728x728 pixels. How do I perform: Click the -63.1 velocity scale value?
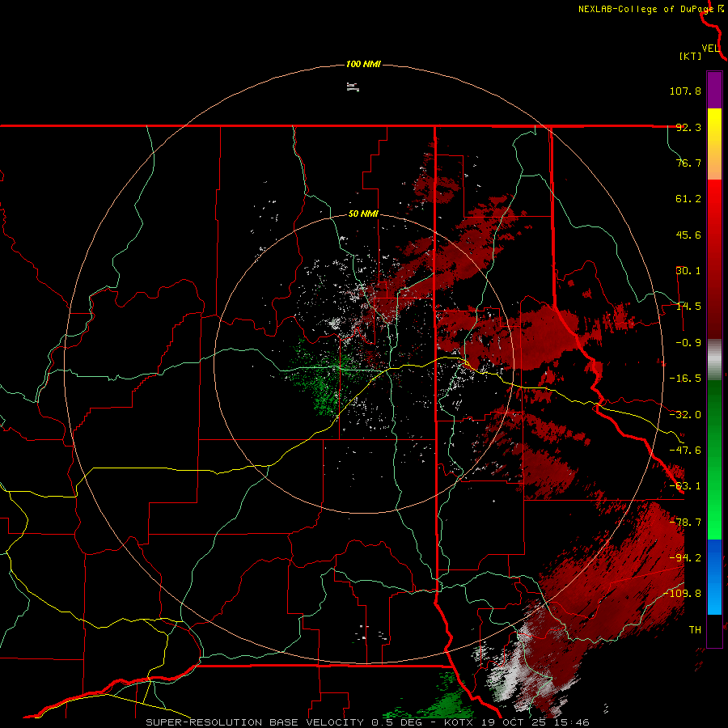[x=685, y=486]
